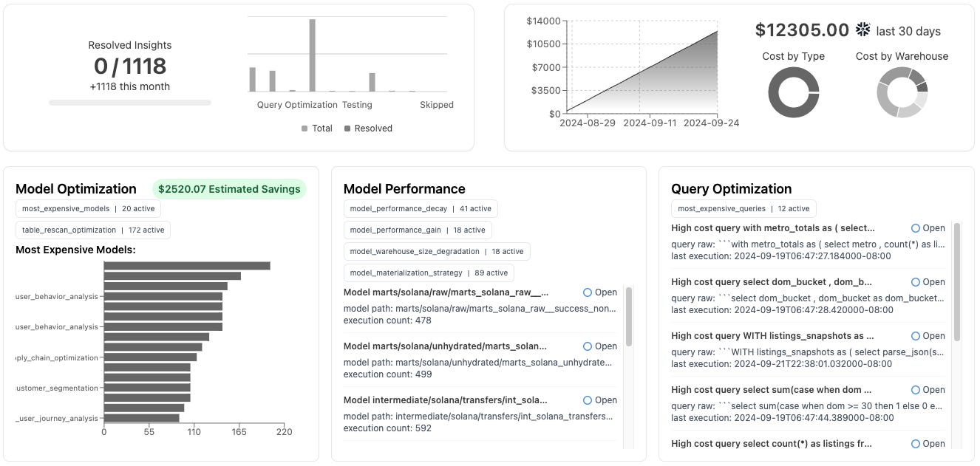The image size is (980, 466).
Task: Click the Skipped axis label
Action: (437, 105)
